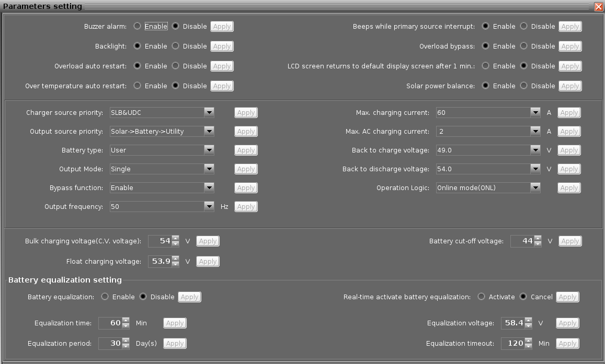
Task: Expand the Battery type dropdown
Action: point(209,150)
